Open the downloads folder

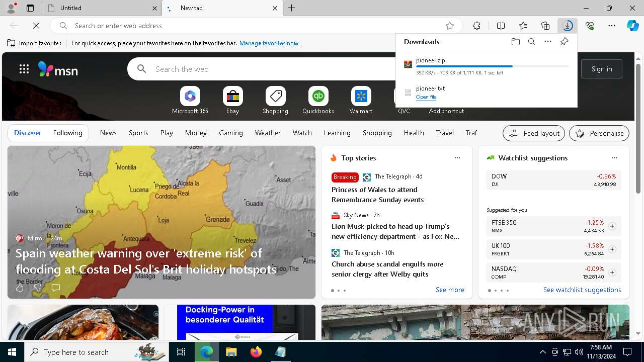coord(515,42)
